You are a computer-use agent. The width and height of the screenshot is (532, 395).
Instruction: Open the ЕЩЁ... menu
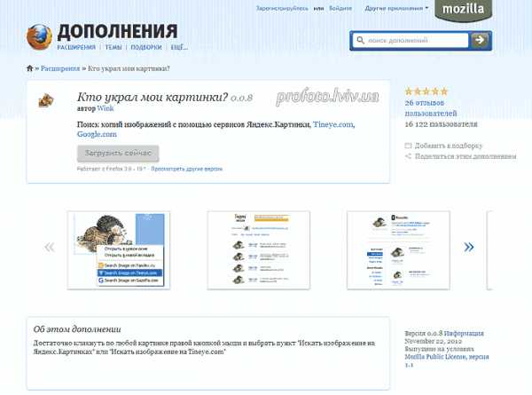pos(179,47)
